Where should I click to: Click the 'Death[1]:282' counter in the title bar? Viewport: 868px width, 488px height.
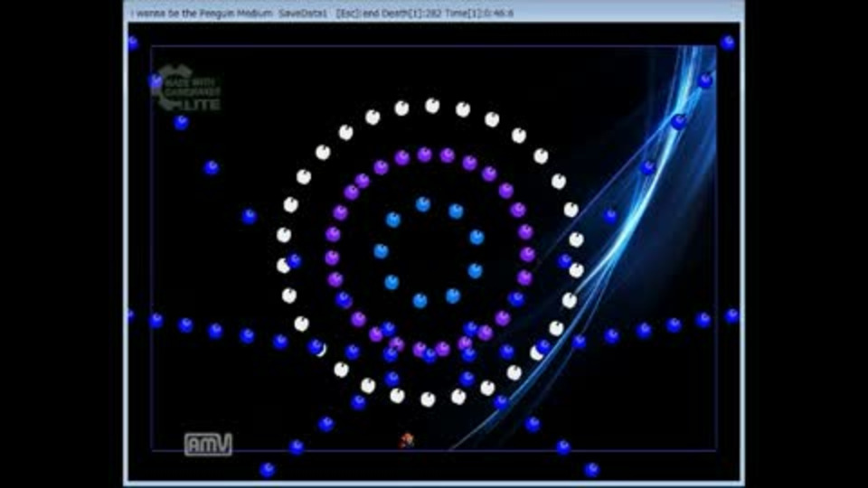pyautogui.click(x=410, y=13)
